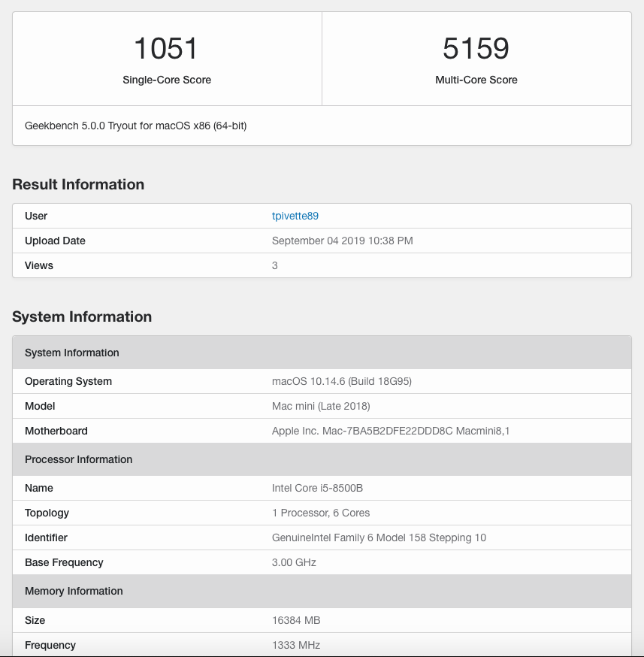This screenshot has height=657, width=644.
Task: Click the large System Information heading
Action: coord(82,316)
